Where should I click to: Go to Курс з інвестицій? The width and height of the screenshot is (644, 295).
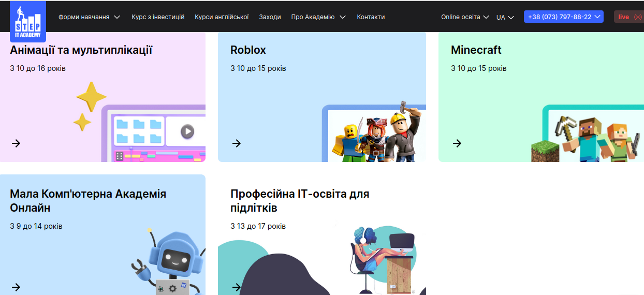pos(158,17)
